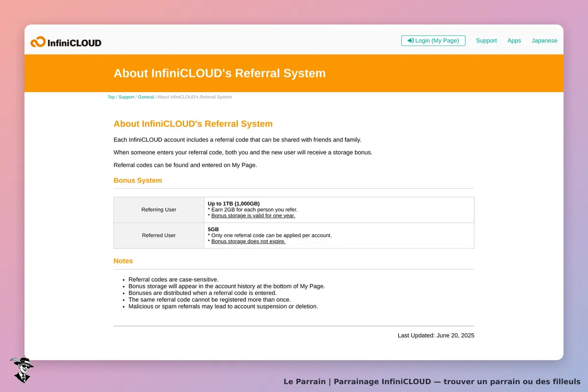This screenshot has width=588, height=392.
Task: Click the orange banner title About InfiniCLOUD's Referral System
Action: click(220, 73)
